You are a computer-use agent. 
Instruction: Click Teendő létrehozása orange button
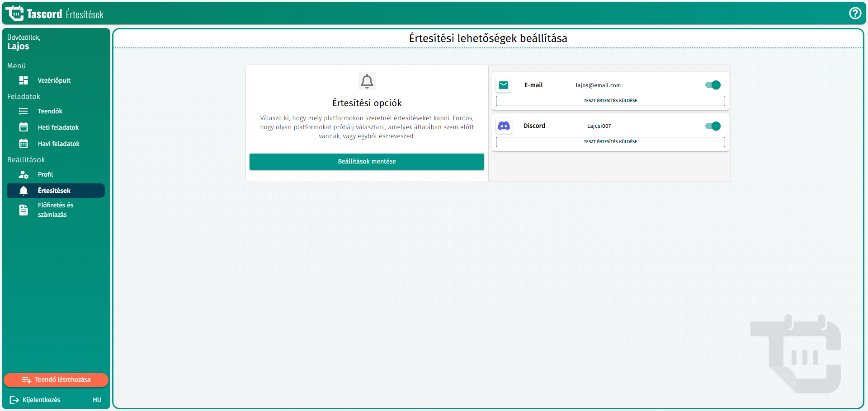(x=56, y=380)
